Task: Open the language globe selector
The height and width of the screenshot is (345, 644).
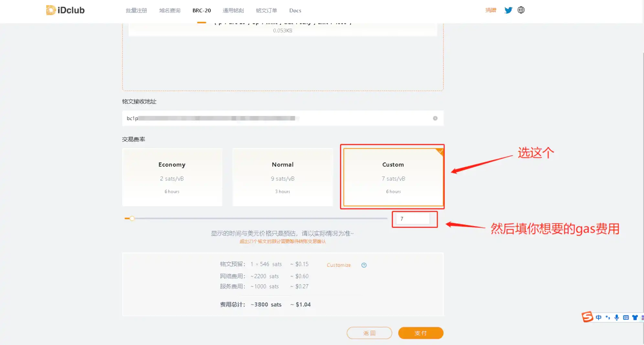Action: point(521,10)
